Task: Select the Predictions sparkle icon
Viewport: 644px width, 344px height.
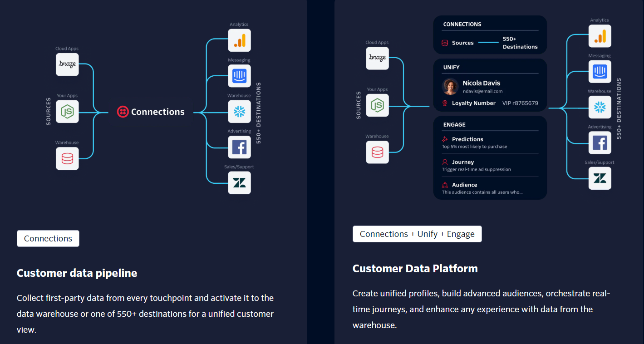Action: click(445, 139)
